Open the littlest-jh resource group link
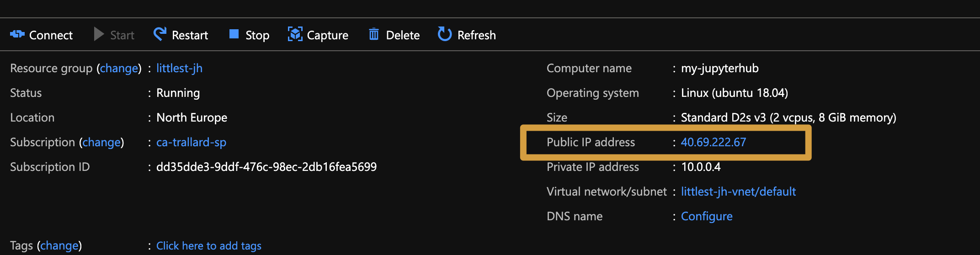980x255 pixels. 179,68
